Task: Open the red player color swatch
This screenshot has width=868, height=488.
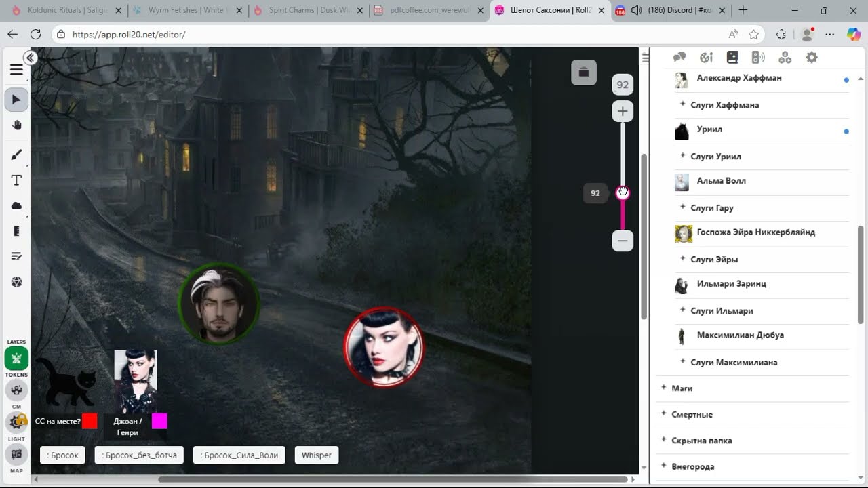Action: (90, 422)
